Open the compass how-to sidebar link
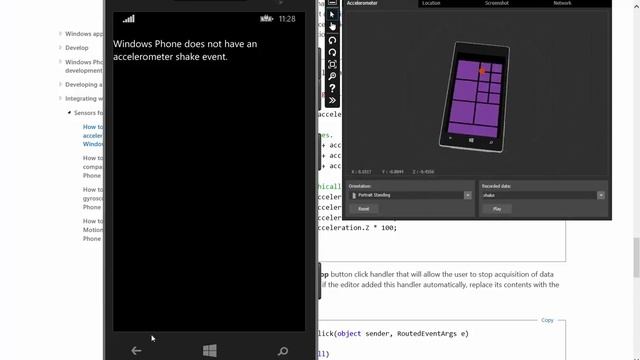 (93, 167)
